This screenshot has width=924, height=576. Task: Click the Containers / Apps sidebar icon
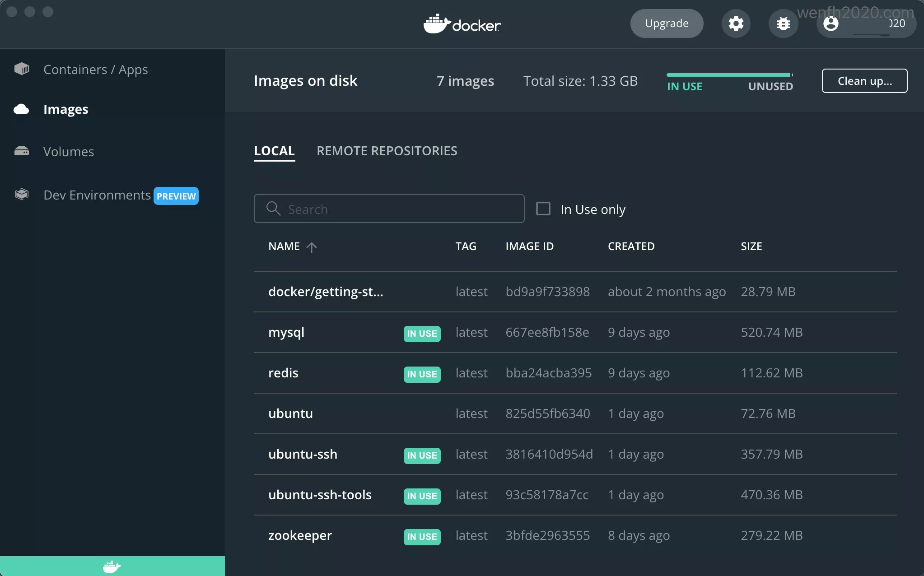pyautogui.click(x=22, y=69)
